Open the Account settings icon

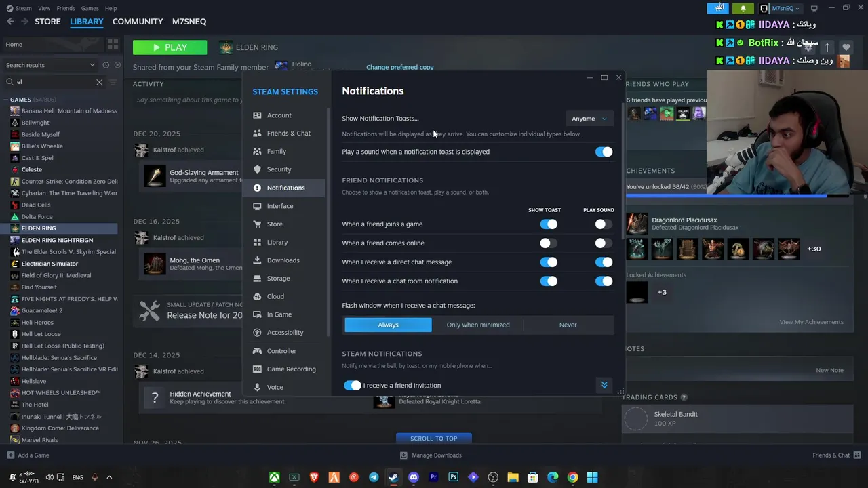point(257,115)
